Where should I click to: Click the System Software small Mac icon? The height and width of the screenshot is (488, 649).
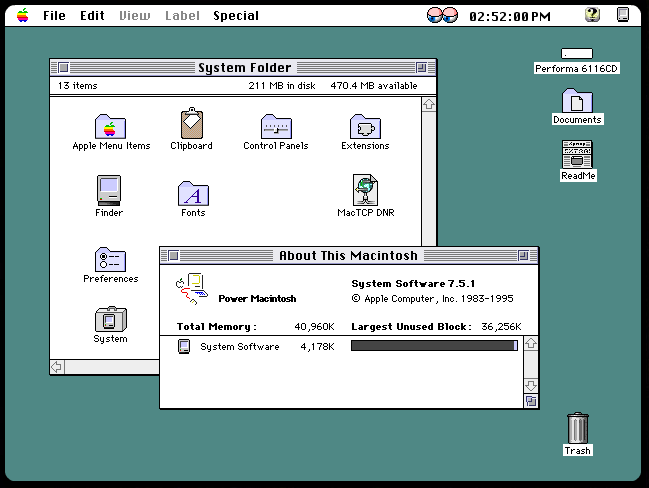point(184,346)
